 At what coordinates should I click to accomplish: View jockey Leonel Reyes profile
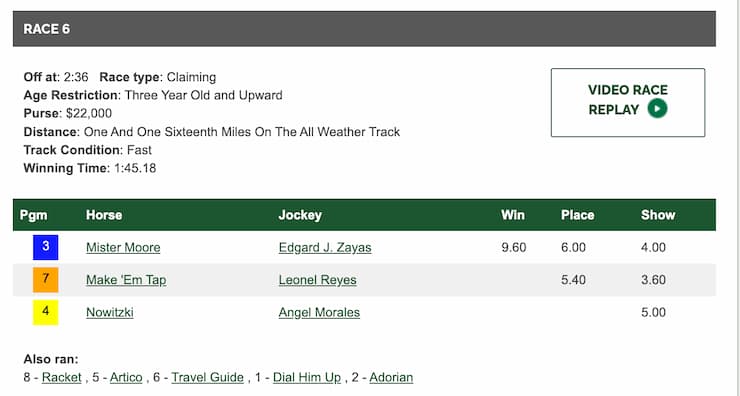[318, 280]
